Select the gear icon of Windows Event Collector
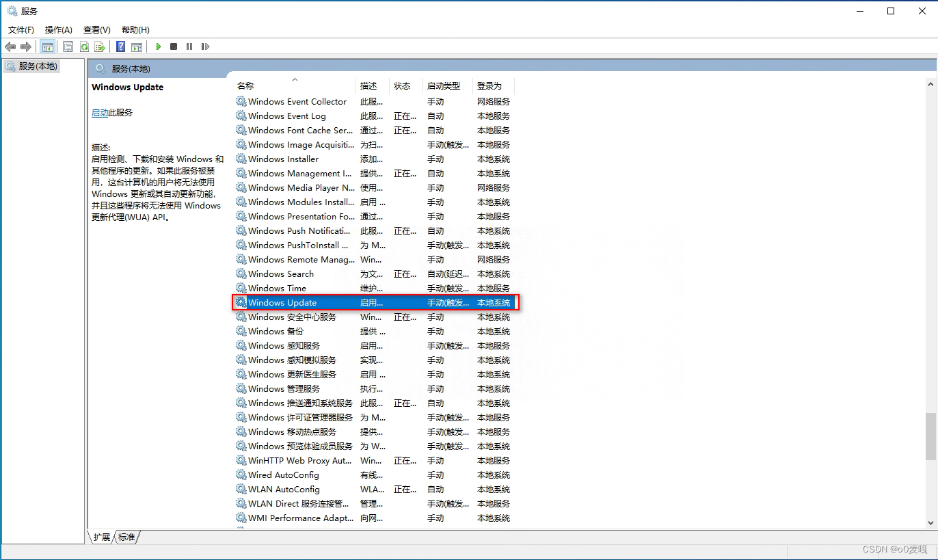The width and height of the screenshot is (938, 560). pyautogui.click(x=241, y=101)
